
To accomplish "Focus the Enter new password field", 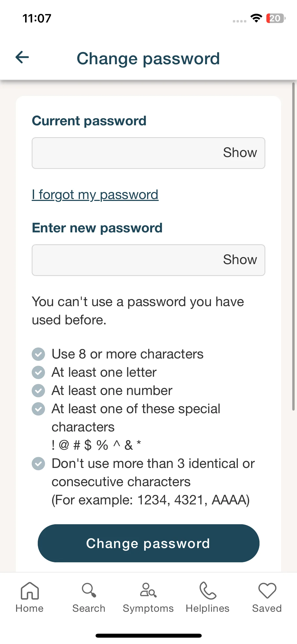I will click(x=148, y=260).
